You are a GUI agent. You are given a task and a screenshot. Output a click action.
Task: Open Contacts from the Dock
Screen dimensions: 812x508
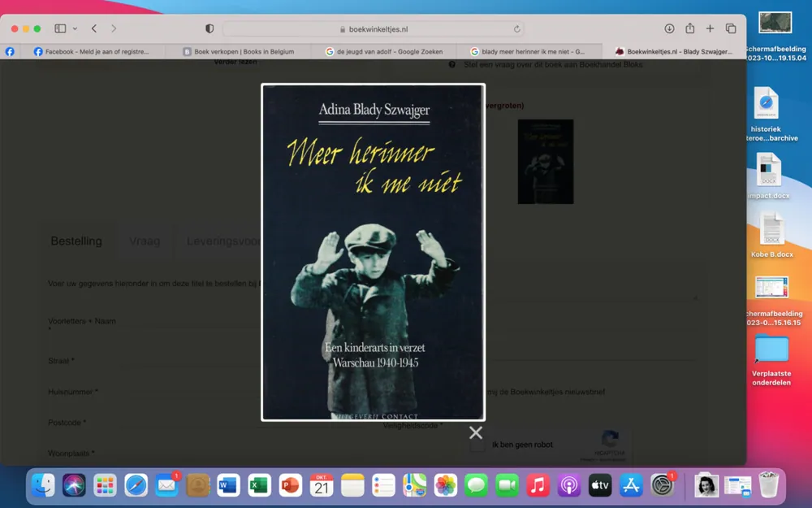tap(198, 486)
